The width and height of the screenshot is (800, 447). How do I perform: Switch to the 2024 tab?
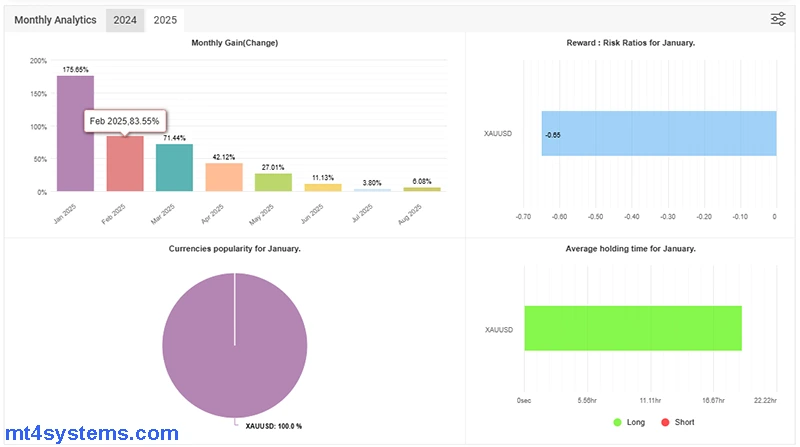125,20
